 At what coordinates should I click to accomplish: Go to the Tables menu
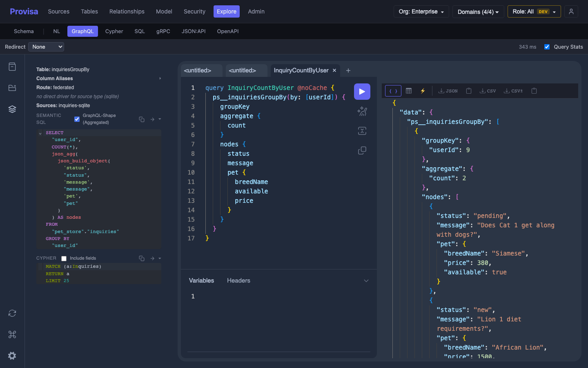tap(89, 11)
